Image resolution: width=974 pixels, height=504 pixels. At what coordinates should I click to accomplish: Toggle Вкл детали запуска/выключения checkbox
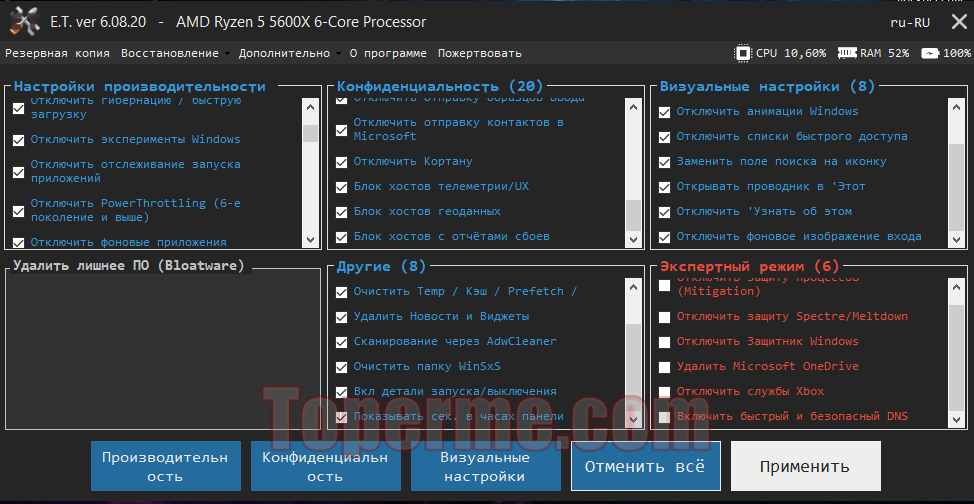coord(342,392)
